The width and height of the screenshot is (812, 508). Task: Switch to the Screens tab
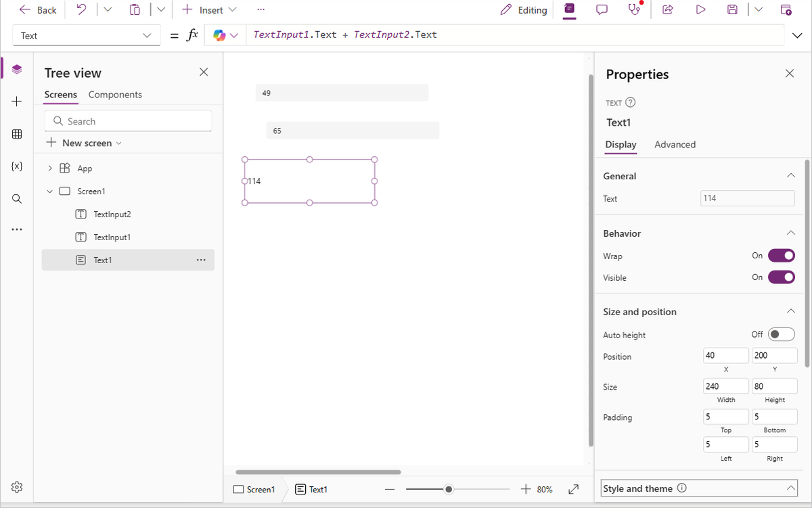(61, 95)
